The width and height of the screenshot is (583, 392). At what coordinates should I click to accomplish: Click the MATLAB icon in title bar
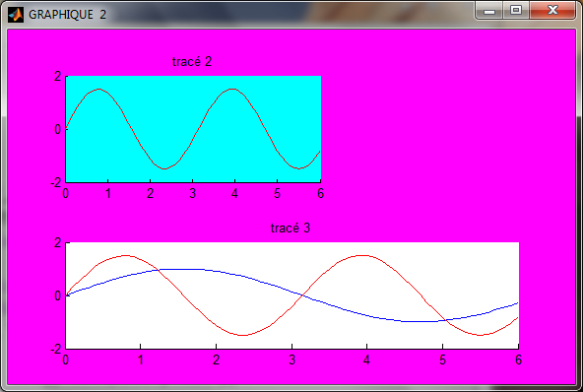[x=16, y=15]
